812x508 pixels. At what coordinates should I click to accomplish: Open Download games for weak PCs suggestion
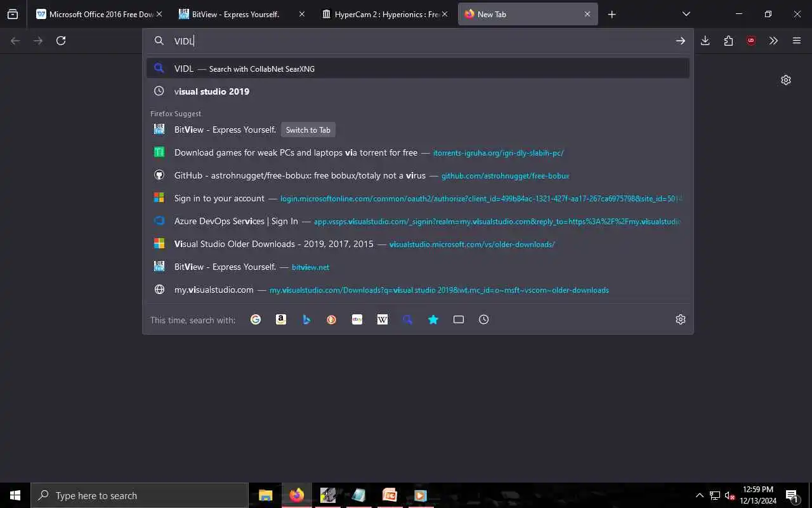pyautogui.click(x=418, y=152)
